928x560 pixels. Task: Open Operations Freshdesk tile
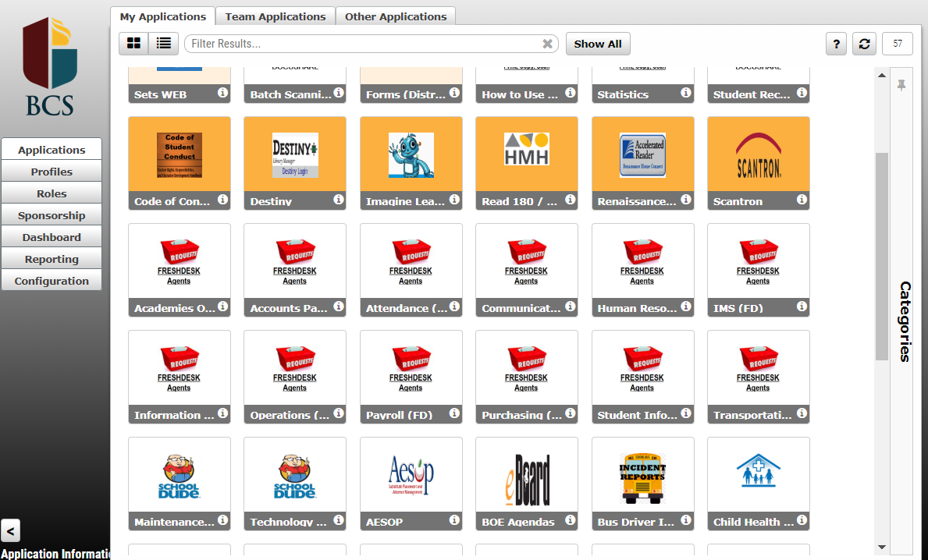[x=295, y=377]
